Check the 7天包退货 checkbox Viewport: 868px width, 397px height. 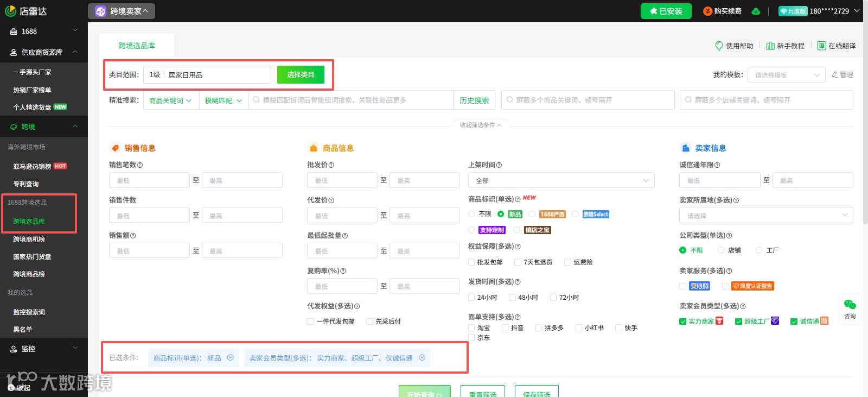coord(518,262)
